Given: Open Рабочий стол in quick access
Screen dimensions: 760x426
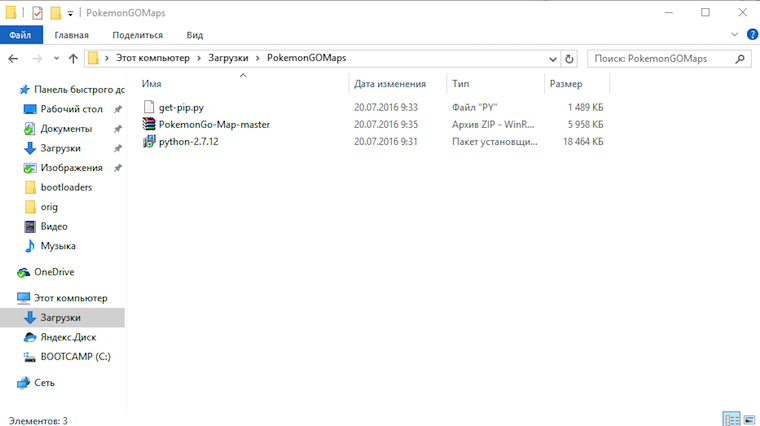Looking at the screenshot, I should point(71,109).
